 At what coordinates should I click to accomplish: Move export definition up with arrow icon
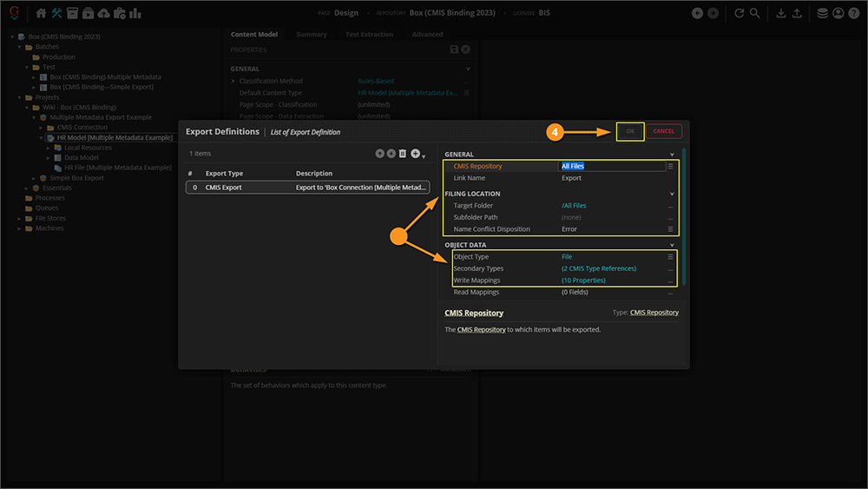tap(379, 154)
